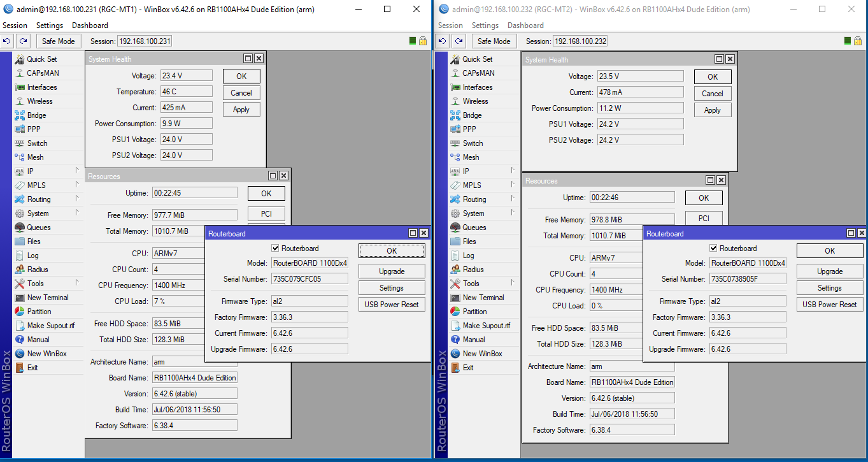Click the Serial Number field showing 735C079CFC05

(309, 279)
